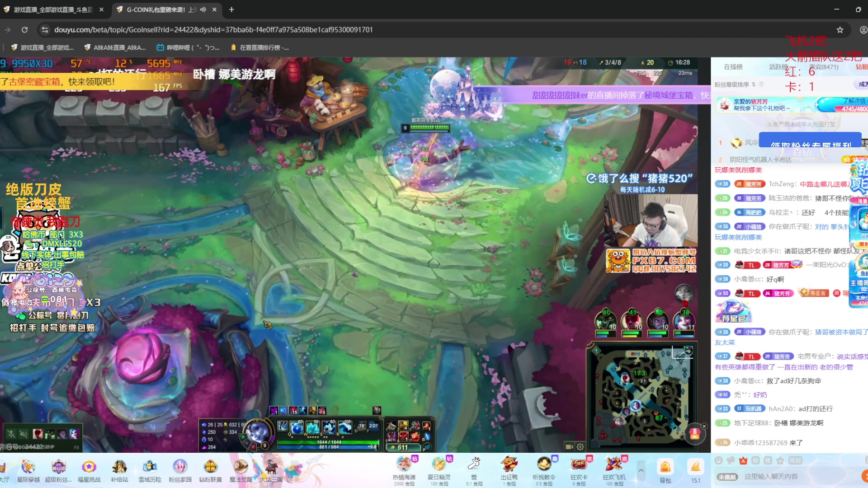868x488 pixels.
Task: Send the 夏日精灵 gift
Action: [439, 471]
